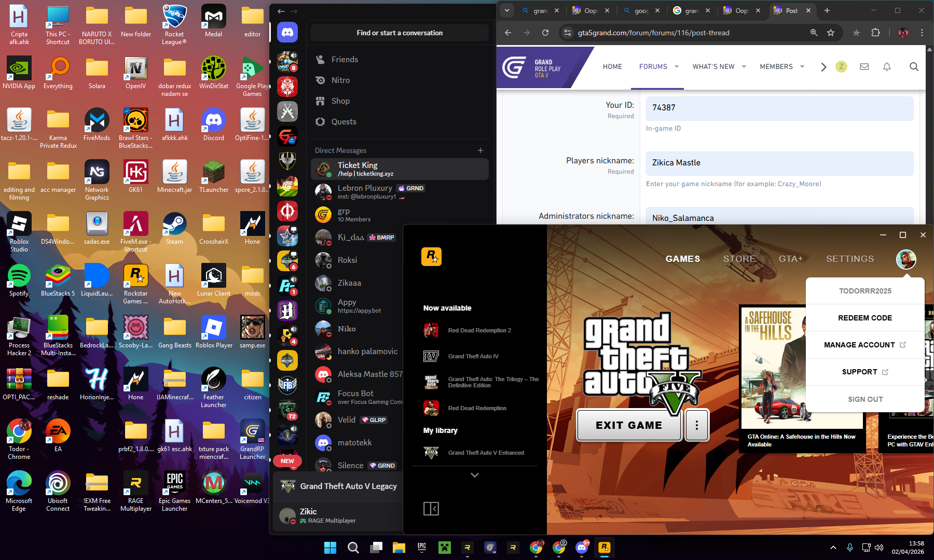Bookmark page with the star icon
Image resolution: width=934 pixels, height=560 pixels.
(x=831, y=33)
